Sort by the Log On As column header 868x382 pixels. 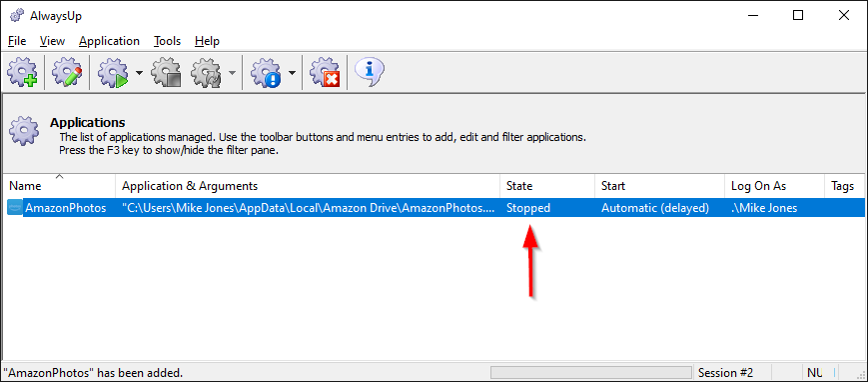[774, 186]
